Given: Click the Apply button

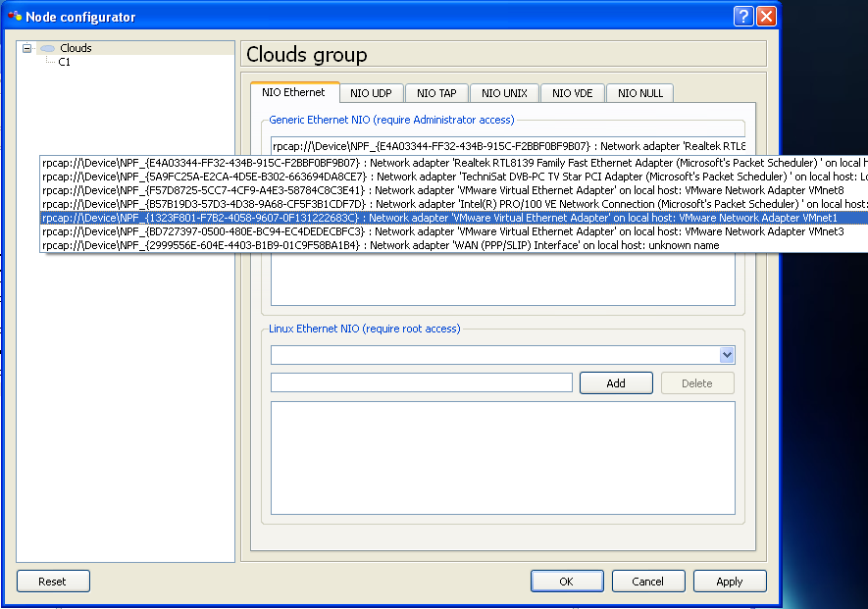Looking at the screenshot, I should 730,582.
